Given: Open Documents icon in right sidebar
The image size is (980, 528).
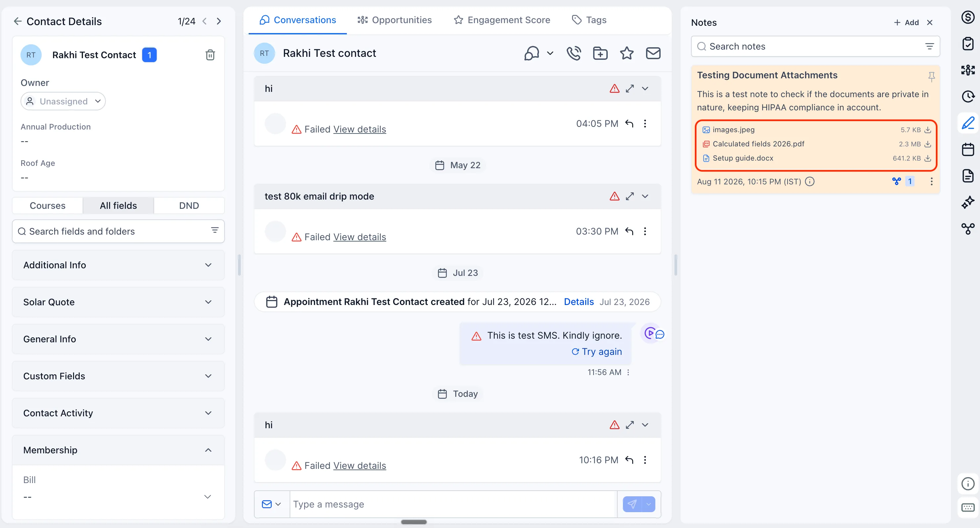Looking at the screenshot, I should [968, 176].
